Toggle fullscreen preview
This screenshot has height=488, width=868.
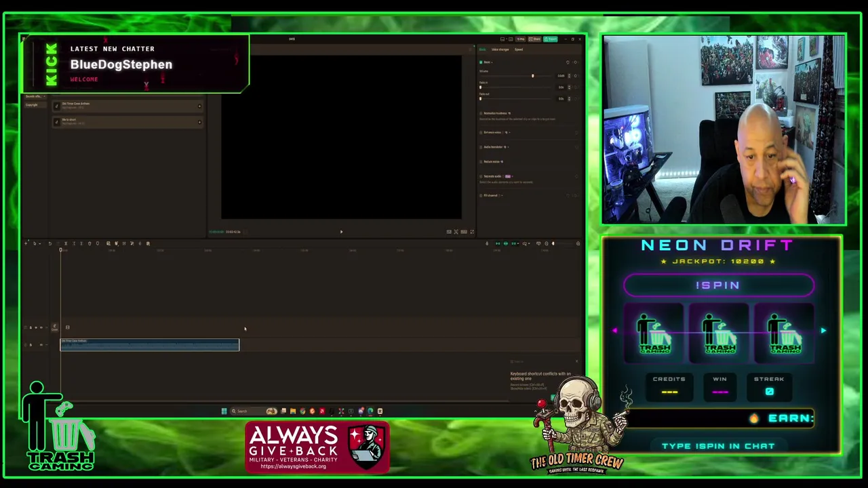click(x=472, y=232)
